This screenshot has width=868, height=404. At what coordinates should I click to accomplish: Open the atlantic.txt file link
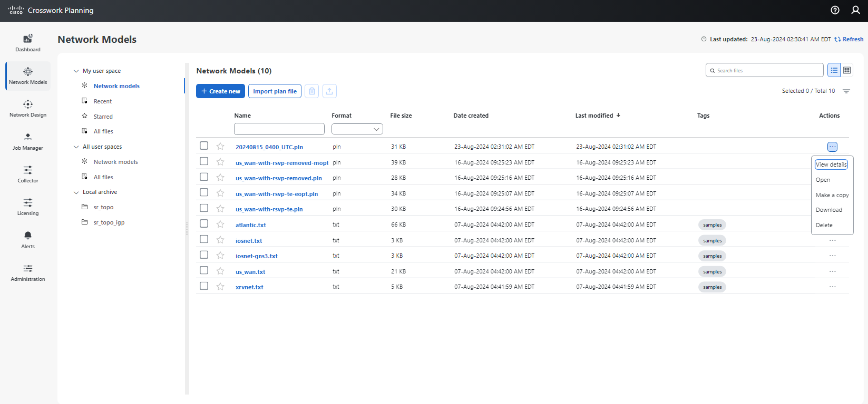tap(250, 225)
